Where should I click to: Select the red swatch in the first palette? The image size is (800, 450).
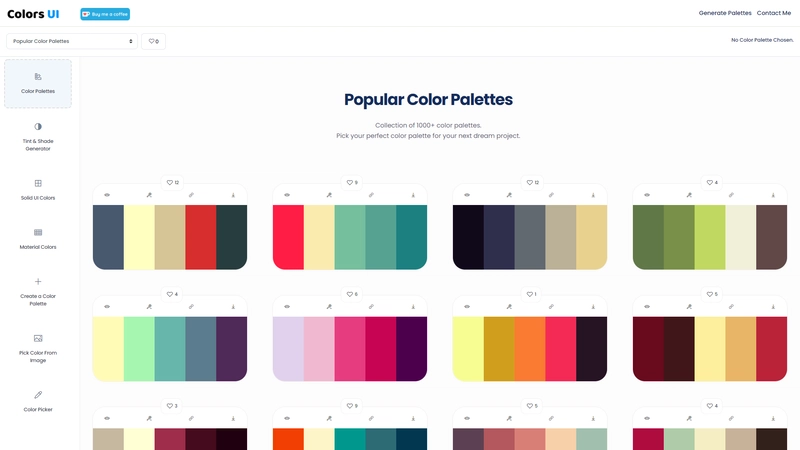[x=201, y=237]
